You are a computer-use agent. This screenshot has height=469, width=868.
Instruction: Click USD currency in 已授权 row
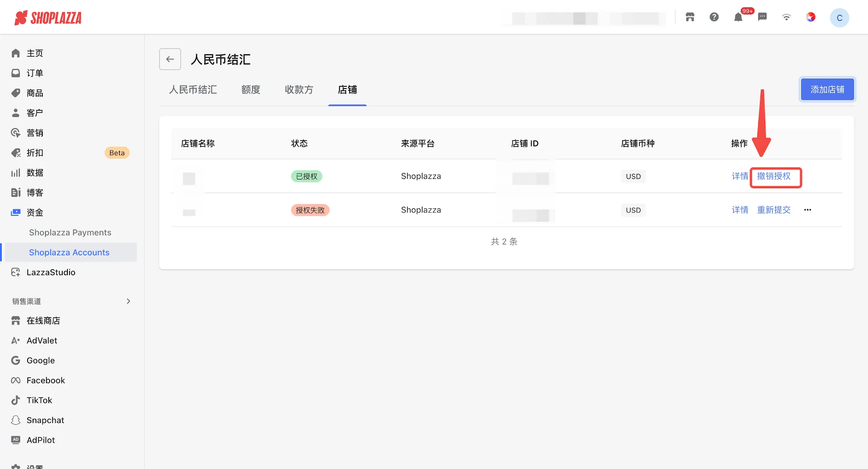point(633,176)
